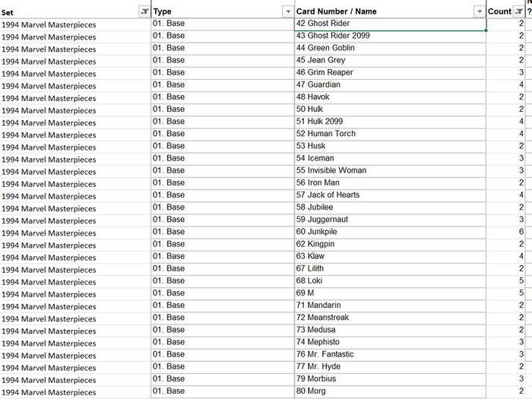532x399 pixels.
Task: Open the Card Number / Name filter dropdown
Action: [x=479, y=11]
